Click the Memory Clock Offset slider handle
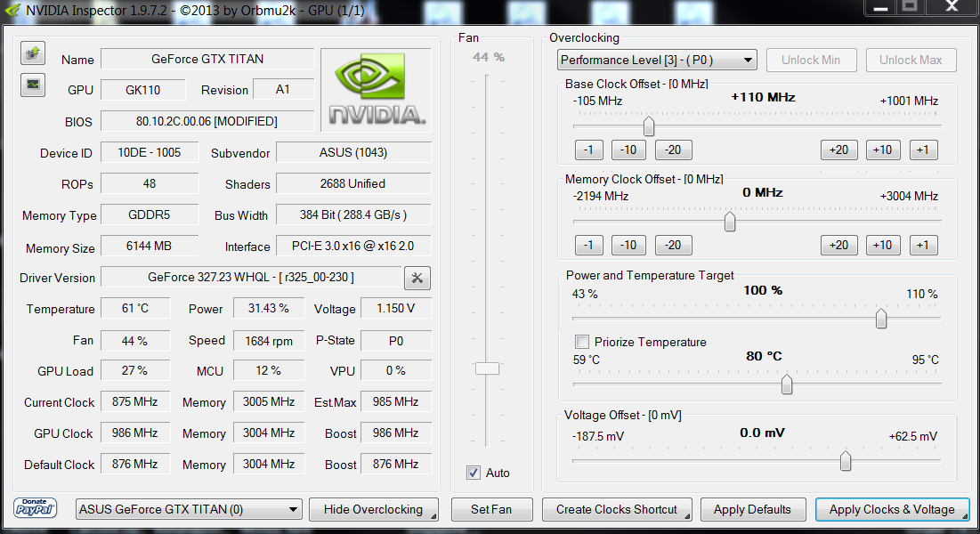 [729, 222]
